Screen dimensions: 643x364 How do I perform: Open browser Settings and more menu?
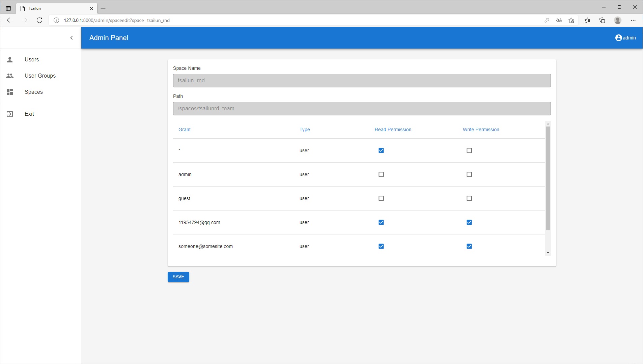(633, 20)
